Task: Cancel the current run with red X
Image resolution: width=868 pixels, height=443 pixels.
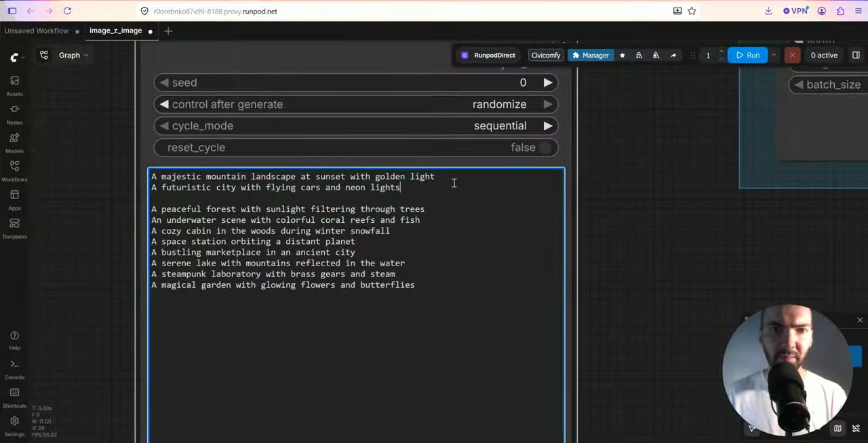Action: [x=792, y=56]
